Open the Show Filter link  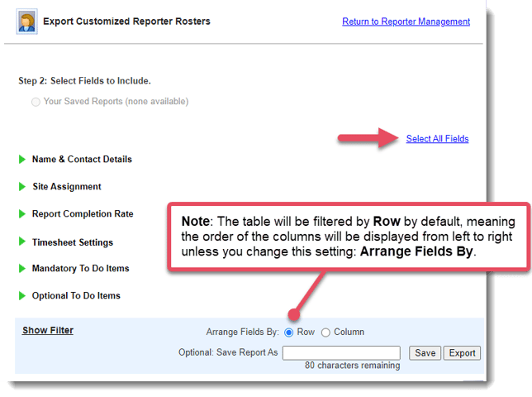pos(48,331)
